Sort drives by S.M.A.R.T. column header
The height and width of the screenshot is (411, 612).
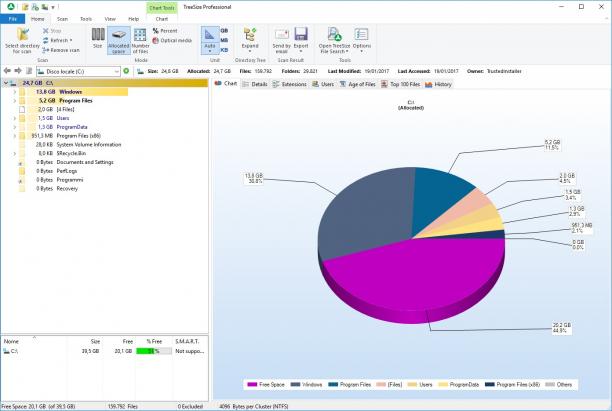(x=187, y=341)
